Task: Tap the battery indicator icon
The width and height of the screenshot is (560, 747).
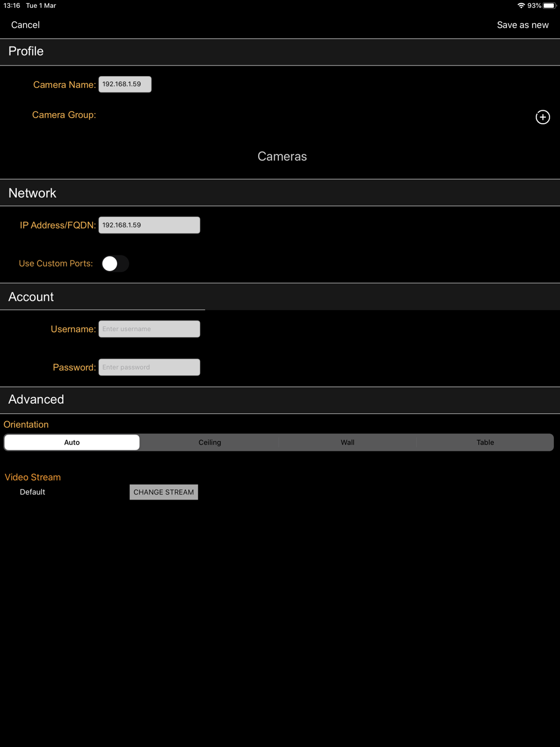Action: point(549,6)
